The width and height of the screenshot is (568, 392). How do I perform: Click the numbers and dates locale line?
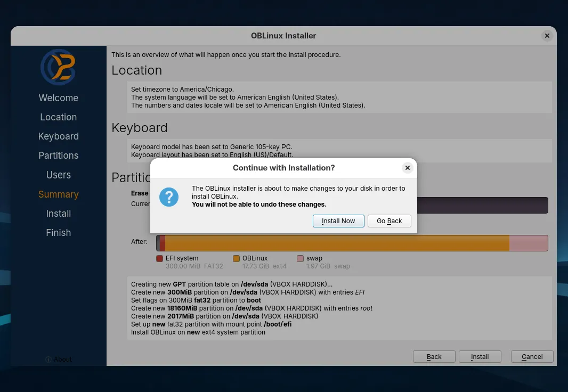(248, 105)
